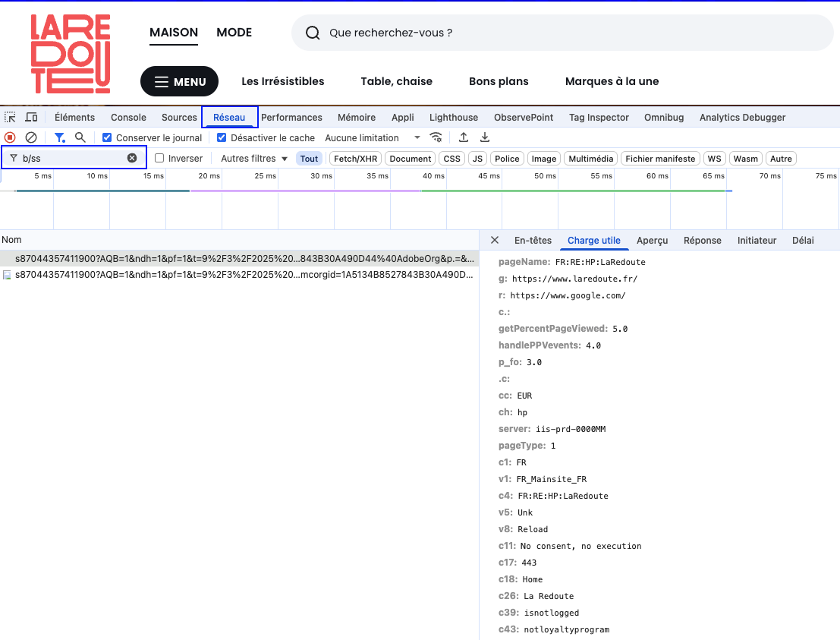Open Aucune limitation throttling dropdown
Viewport: 840px width, 640px height.
372,138
